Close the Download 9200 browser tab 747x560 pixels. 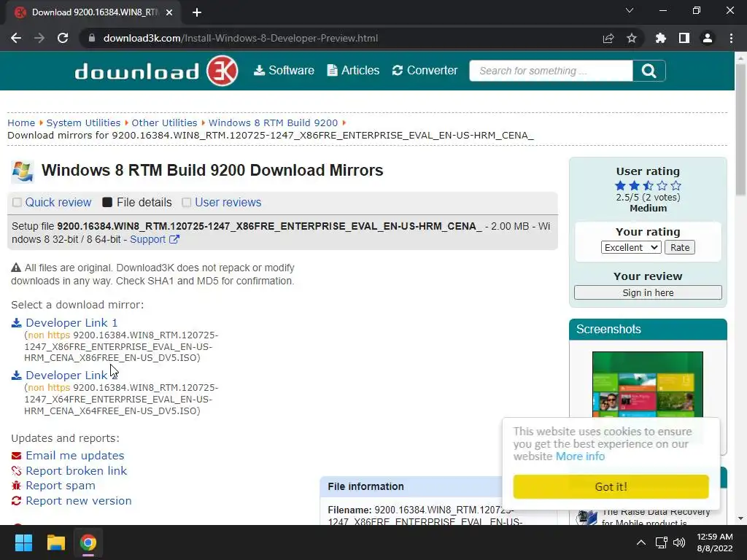tap(169, 12)
